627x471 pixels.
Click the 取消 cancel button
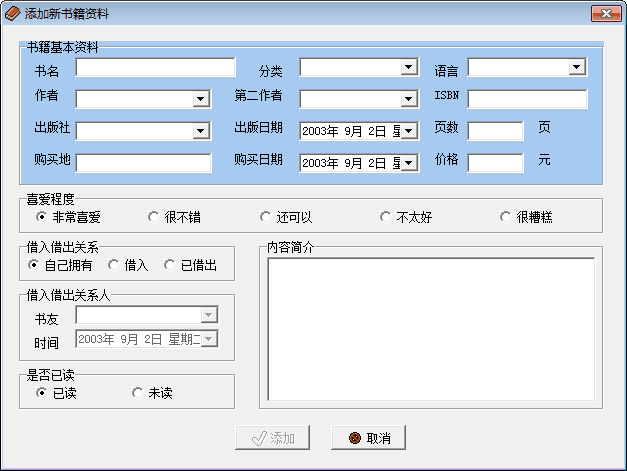(376, 438)
